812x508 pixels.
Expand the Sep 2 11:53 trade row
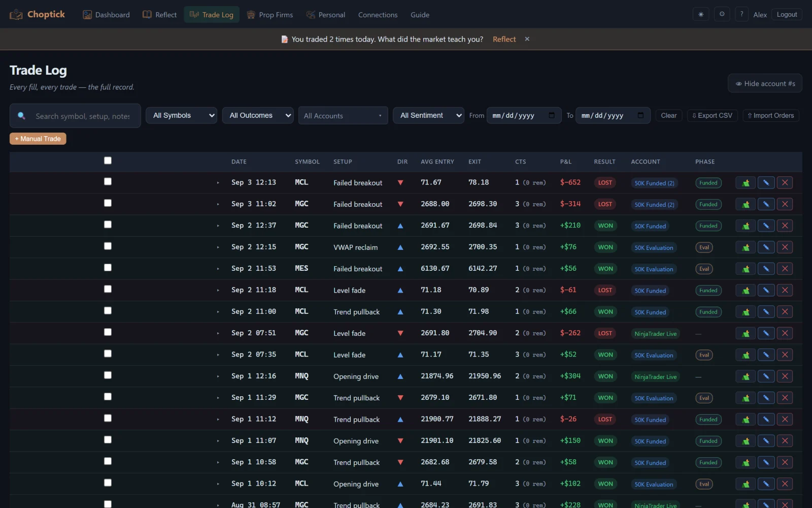click(218, 269)
